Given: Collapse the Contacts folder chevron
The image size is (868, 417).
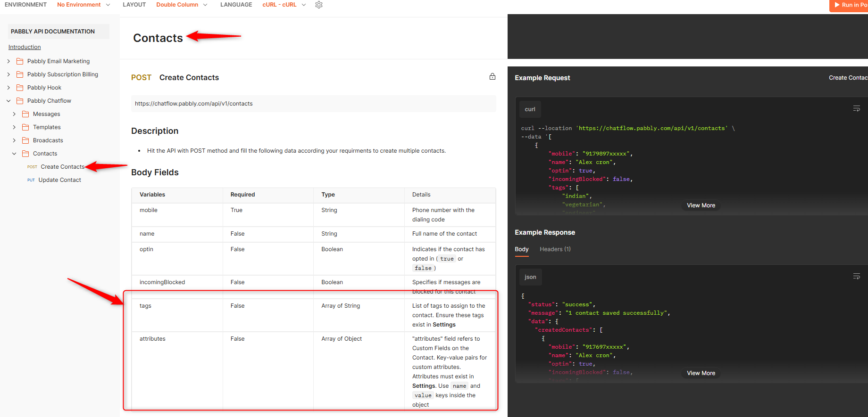Looking at the screenshot, I should pos(14,154).
